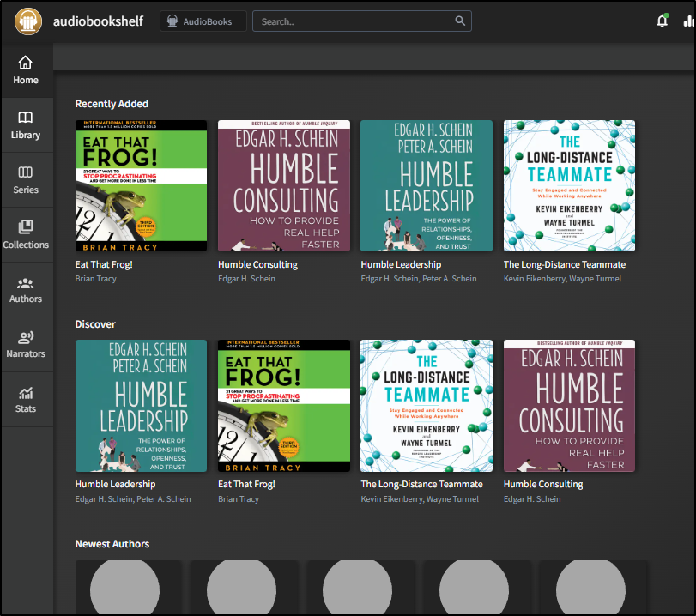Click the Discover heading
The width and height of the screenshot is (696, 616).
(95, 324)
